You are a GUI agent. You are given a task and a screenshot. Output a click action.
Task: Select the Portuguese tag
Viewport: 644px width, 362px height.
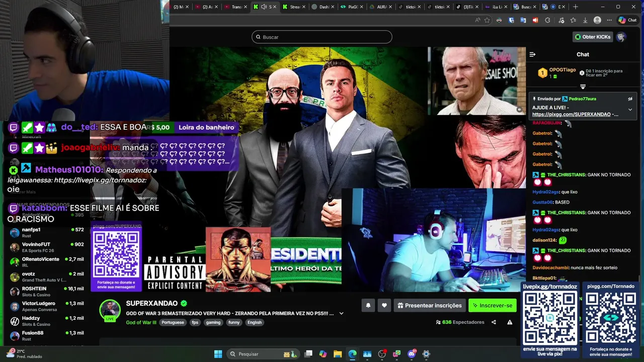[173, 322]
